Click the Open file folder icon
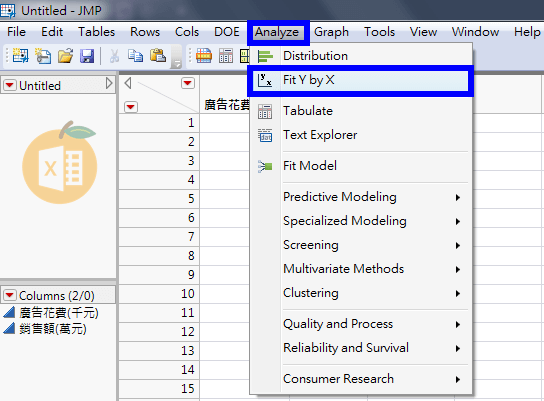 tap(65, 56)
